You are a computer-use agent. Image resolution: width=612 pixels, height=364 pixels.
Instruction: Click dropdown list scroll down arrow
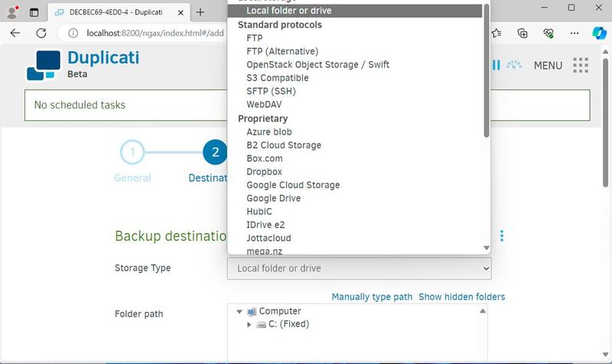(487, 248)
